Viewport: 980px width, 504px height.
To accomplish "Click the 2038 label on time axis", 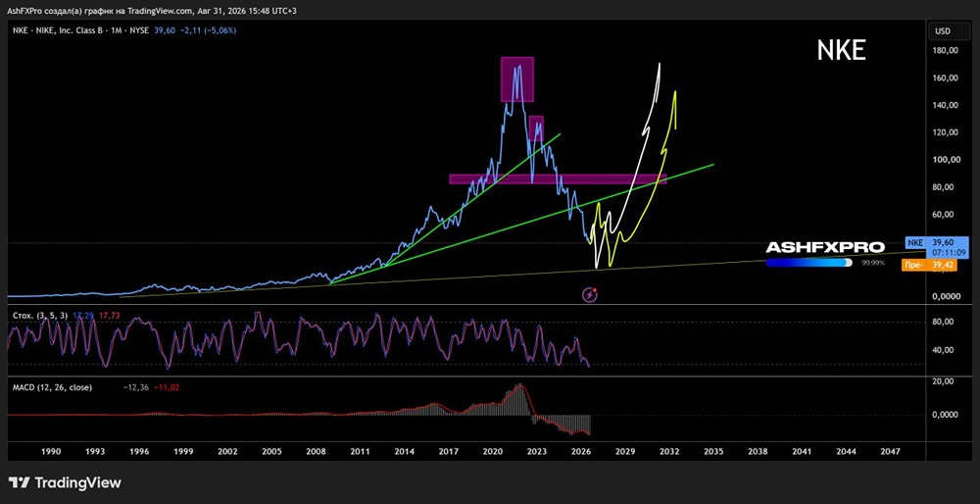I will coord(758,451).
